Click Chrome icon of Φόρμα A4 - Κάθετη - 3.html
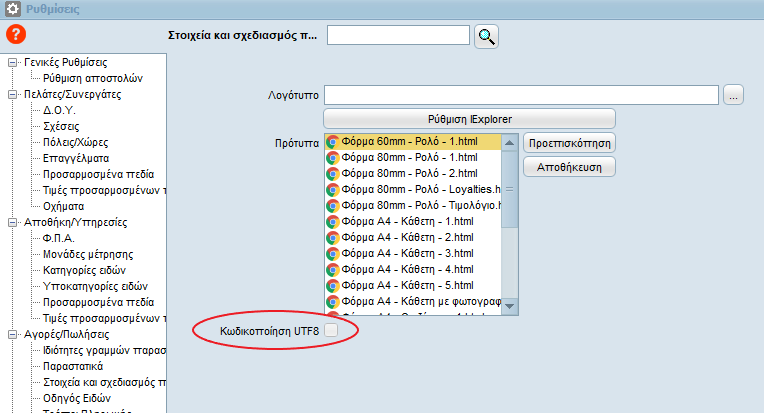 [333, 254]
